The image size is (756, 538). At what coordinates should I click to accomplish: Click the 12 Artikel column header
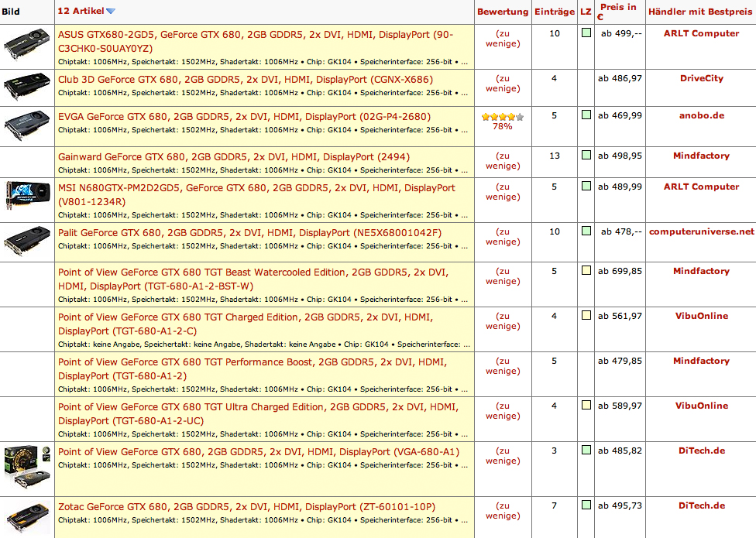pyautogui.click(x=81, y=11)
